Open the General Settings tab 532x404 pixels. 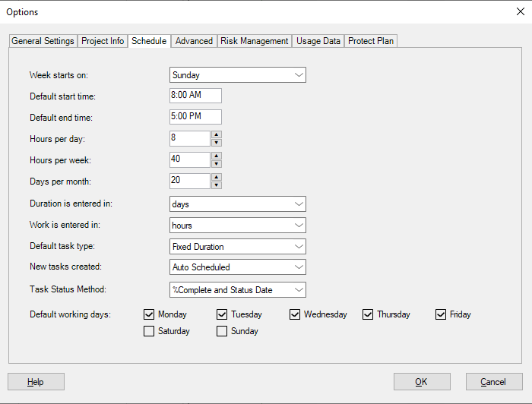tap(43, 41)
